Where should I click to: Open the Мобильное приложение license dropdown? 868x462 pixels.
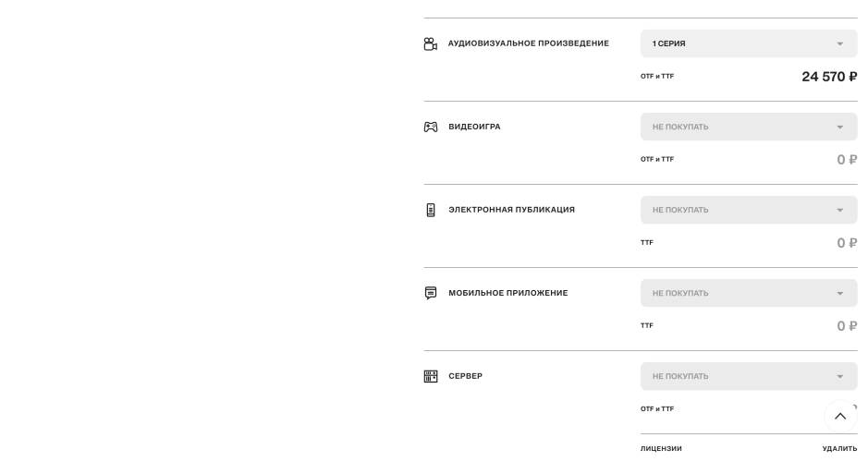coord(749,293)
